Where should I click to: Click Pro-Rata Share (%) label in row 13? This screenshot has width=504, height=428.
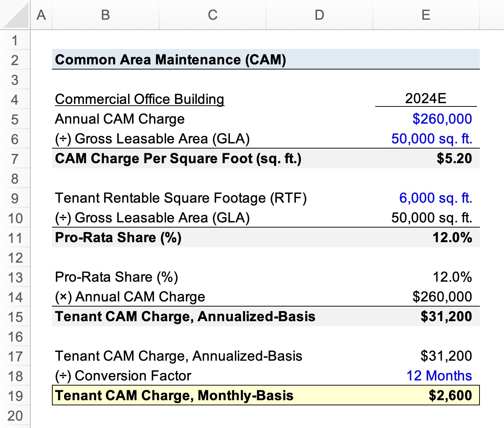point(116,277)
